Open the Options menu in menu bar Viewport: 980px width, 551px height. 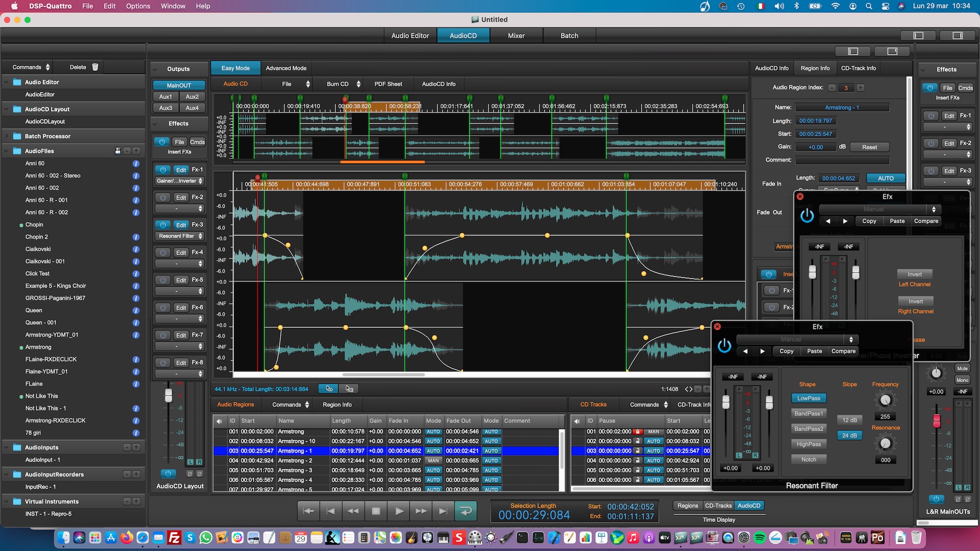coord(138,6)
